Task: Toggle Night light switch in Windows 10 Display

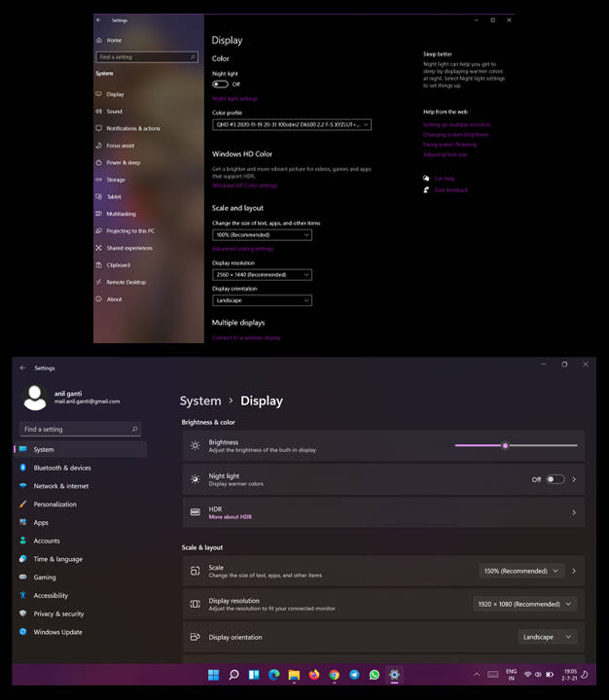Action: 220,84
